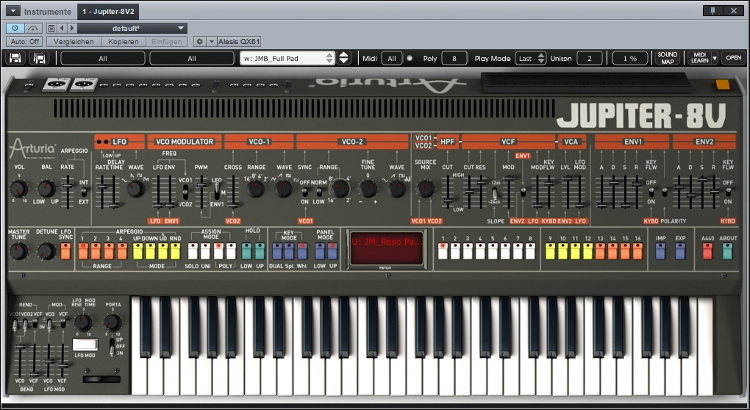
Task: Click the Unison value field 2
Action: (x=589, y=58)
